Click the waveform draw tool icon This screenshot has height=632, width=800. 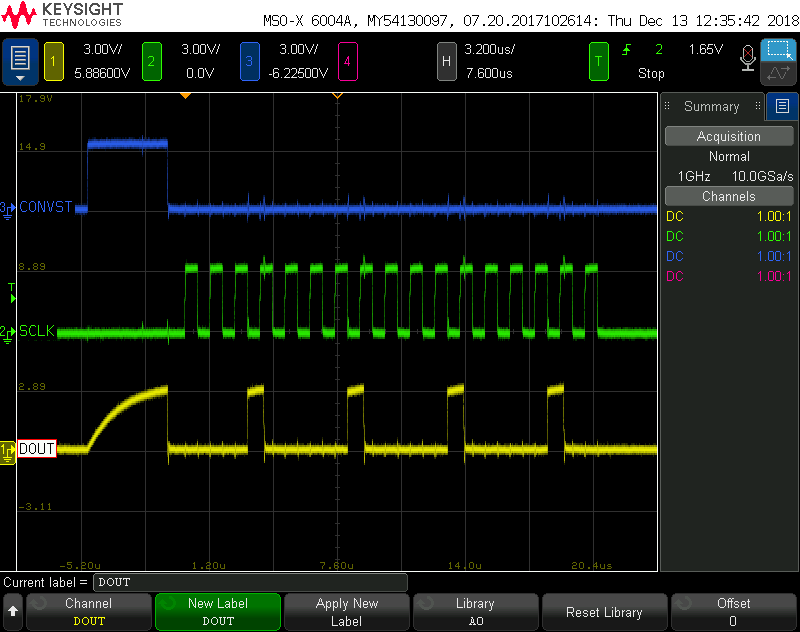(x=778, y=73)
